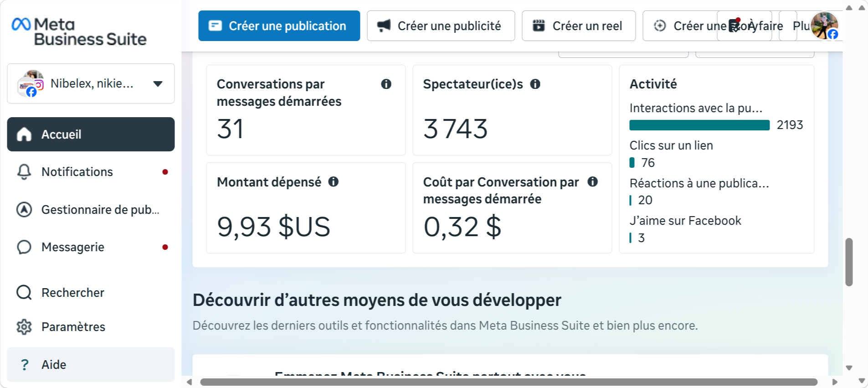The width and height of the screenshot is (868, 388).
Task: Click the megaphone icon in Créer une publicité
Action: tap(384, 26)
